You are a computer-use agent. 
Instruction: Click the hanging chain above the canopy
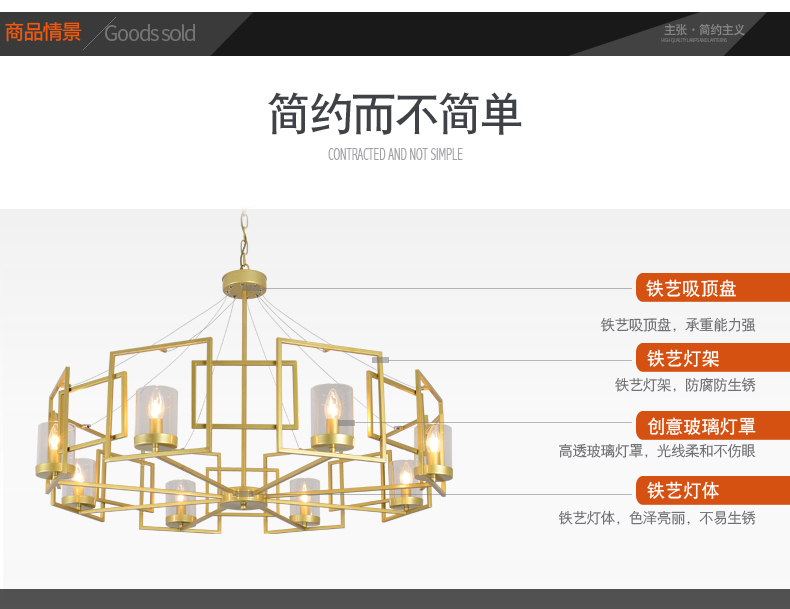tap(244, 241)
